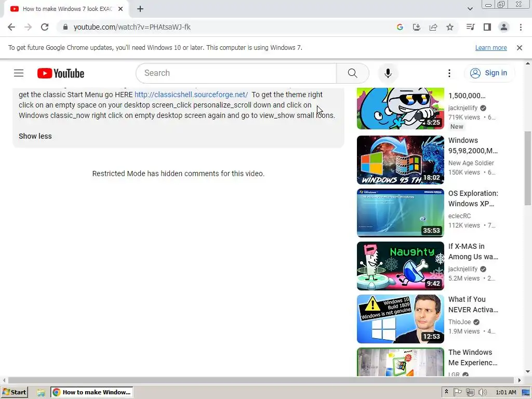The width and height of the screenshot is (532, 399).
Task: Click the 'OS Exploration: Windows XP' title
Action: coord(473,198)
